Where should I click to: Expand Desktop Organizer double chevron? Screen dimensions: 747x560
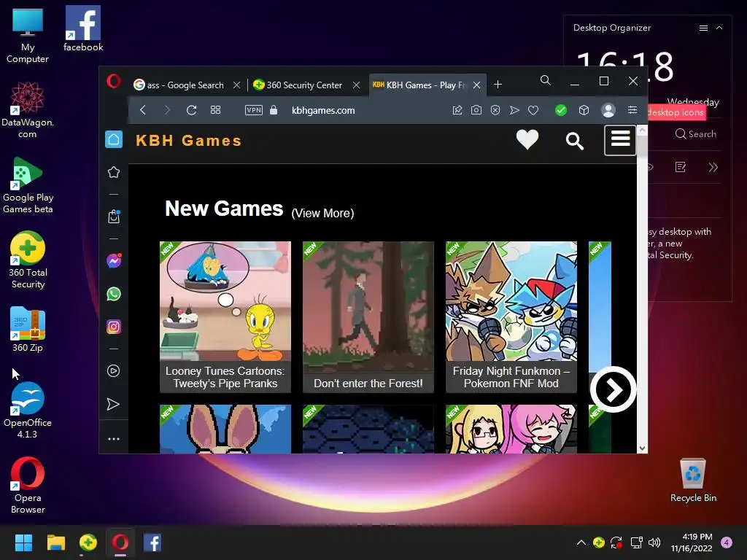(713, 167)
